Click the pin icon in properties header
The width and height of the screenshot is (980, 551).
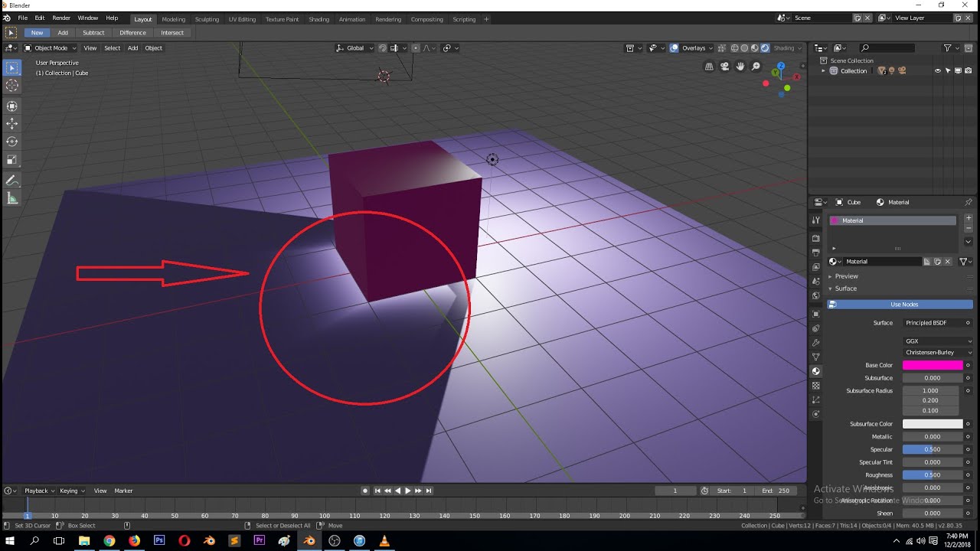pyautogui.click(x=969, y=202)
